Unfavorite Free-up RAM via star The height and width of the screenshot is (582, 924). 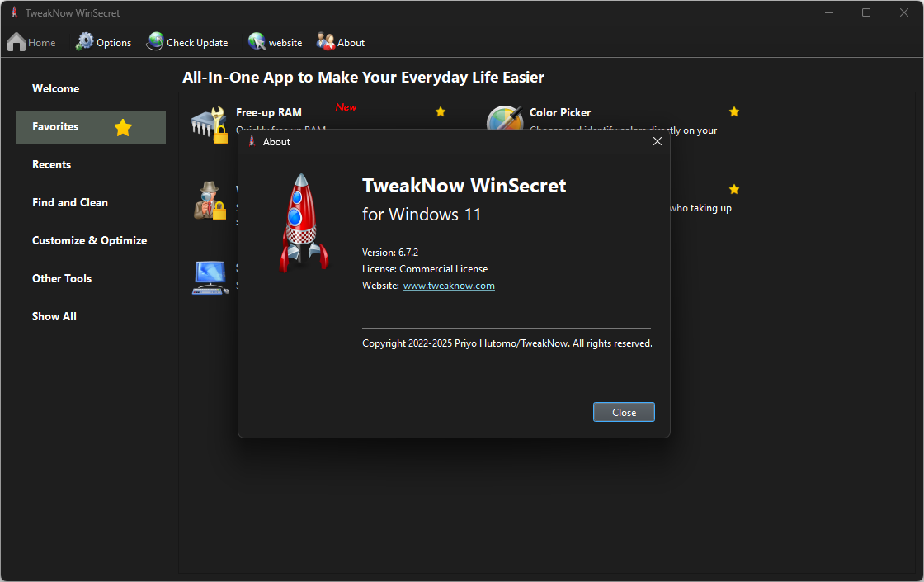point(441,111)
